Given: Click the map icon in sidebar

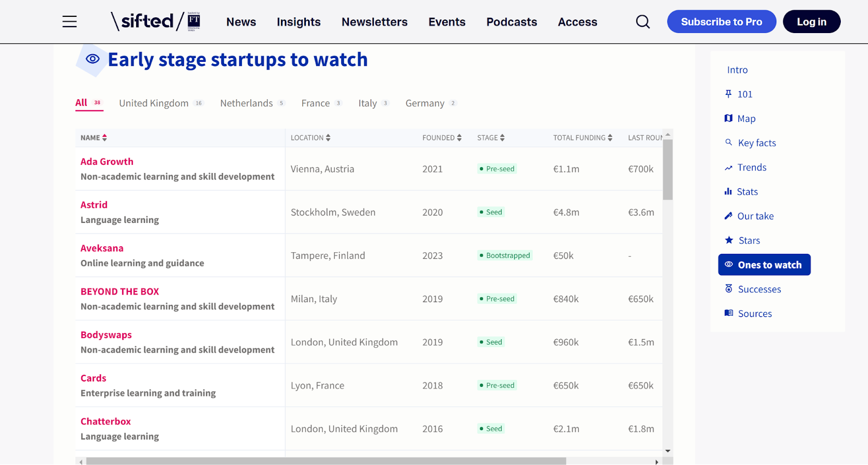Looking at the screenshot, I should pos(729,118).
